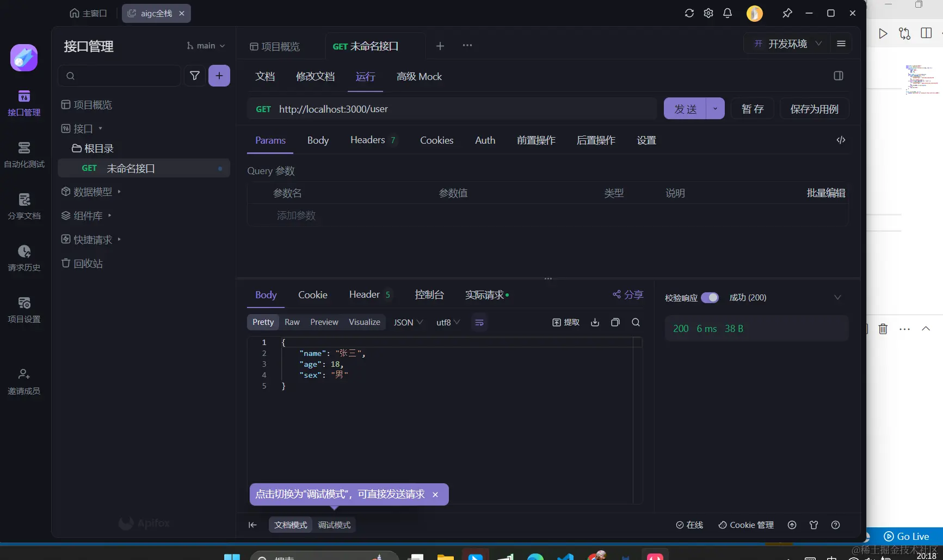
Task: Open the 控制台 response tab
Action: [x=429, y=295]
